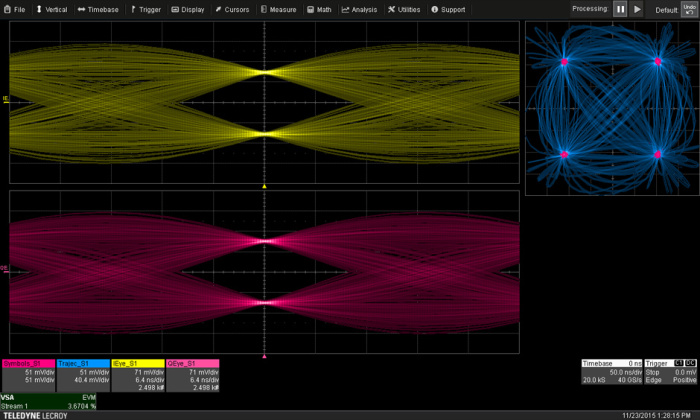Viewport: 700px width, 420px height.
Task: Open the Display menu
Action: coord(188,9)
